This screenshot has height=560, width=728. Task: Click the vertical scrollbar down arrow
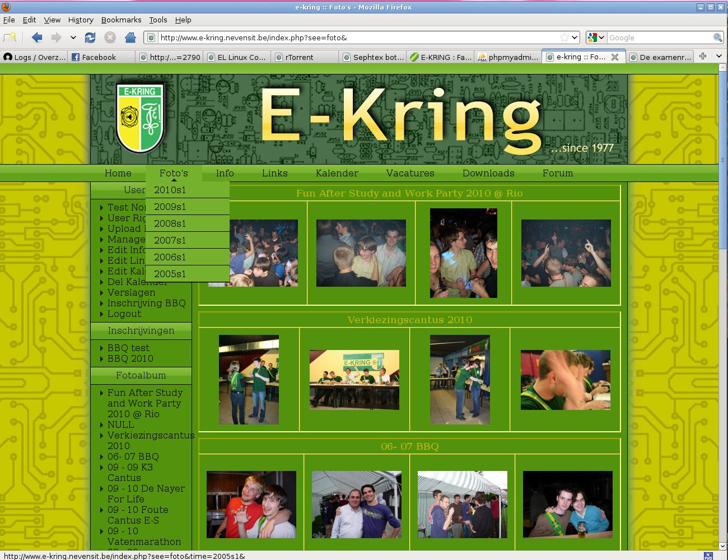(x=722, y=545)
